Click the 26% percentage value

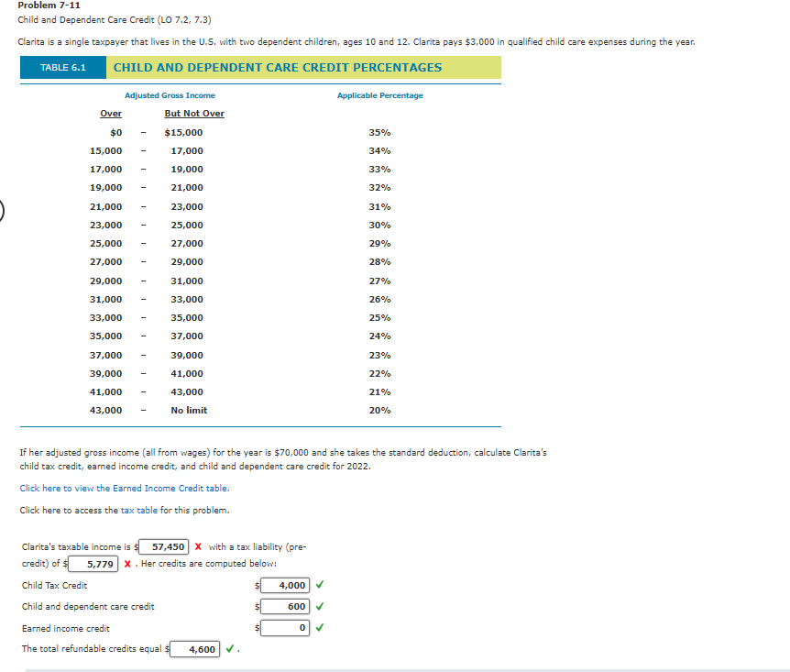click(380, 300)
